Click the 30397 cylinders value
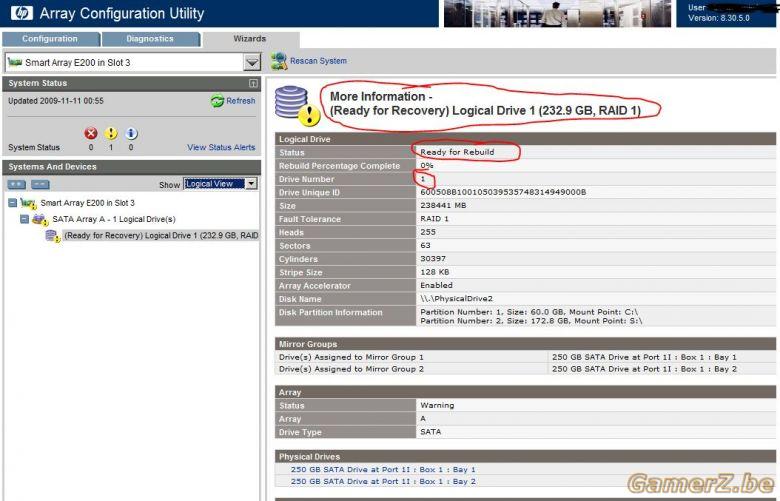Screen dimensions: 780x501 point(433,259)
